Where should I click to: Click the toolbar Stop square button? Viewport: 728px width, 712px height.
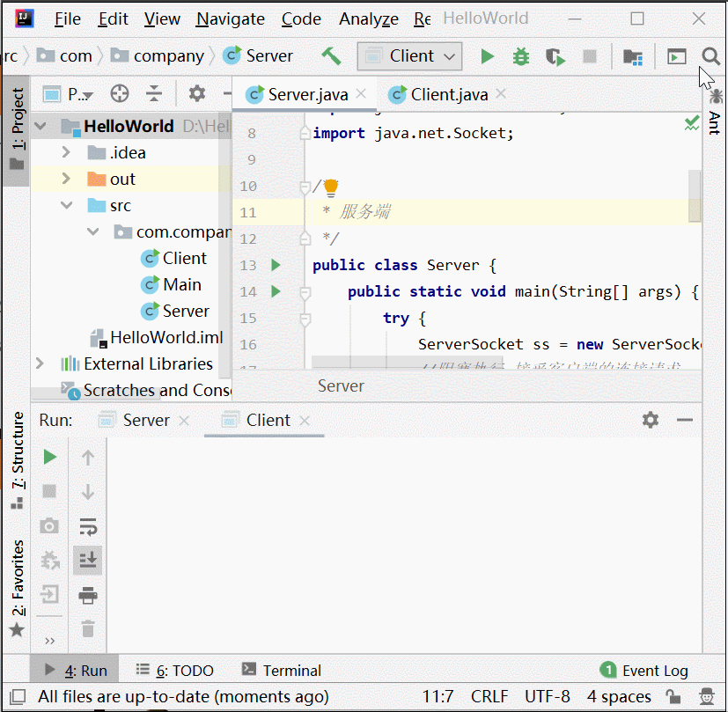click(590, 56)
